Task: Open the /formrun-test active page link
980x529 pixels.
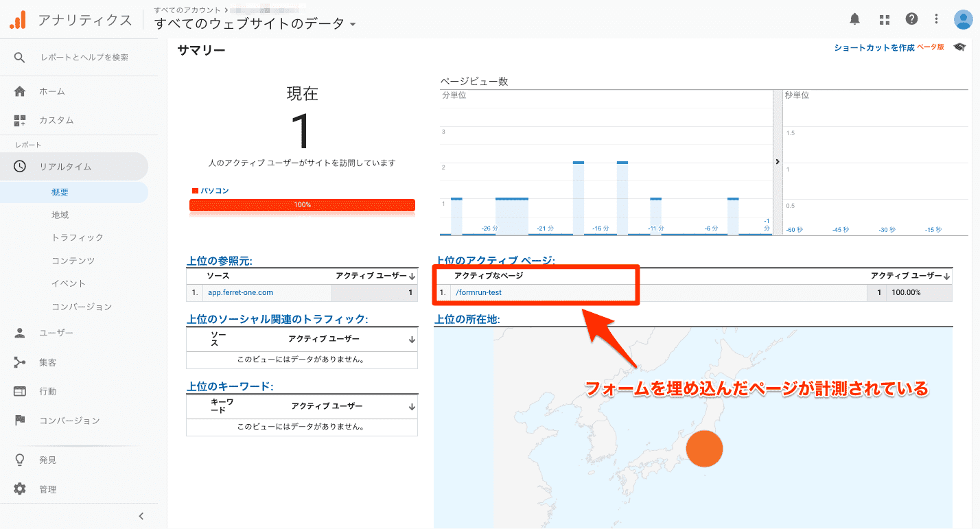Action: 480,292
